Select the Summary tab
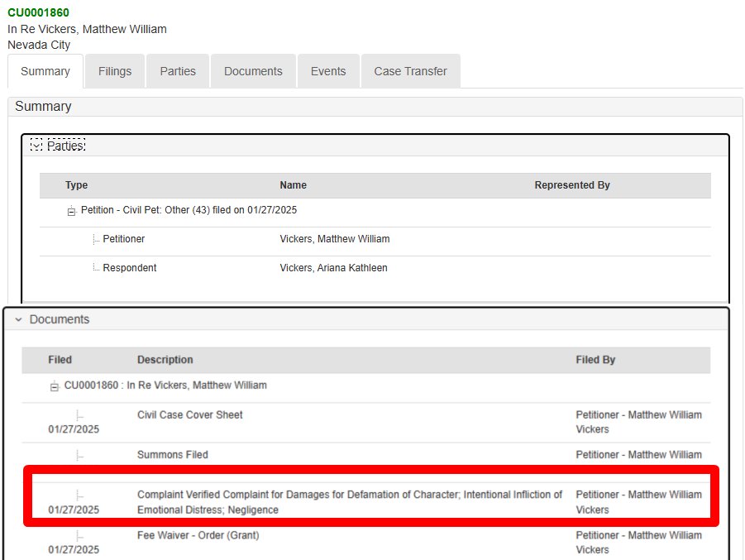745x560 pixels. 45,71
